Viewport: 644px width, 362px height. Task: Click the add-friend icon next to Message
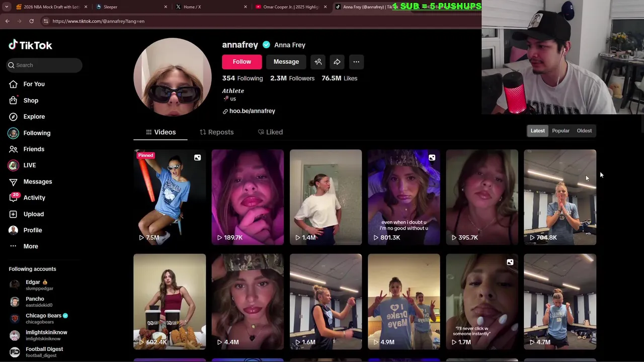(x=318, y=62)
